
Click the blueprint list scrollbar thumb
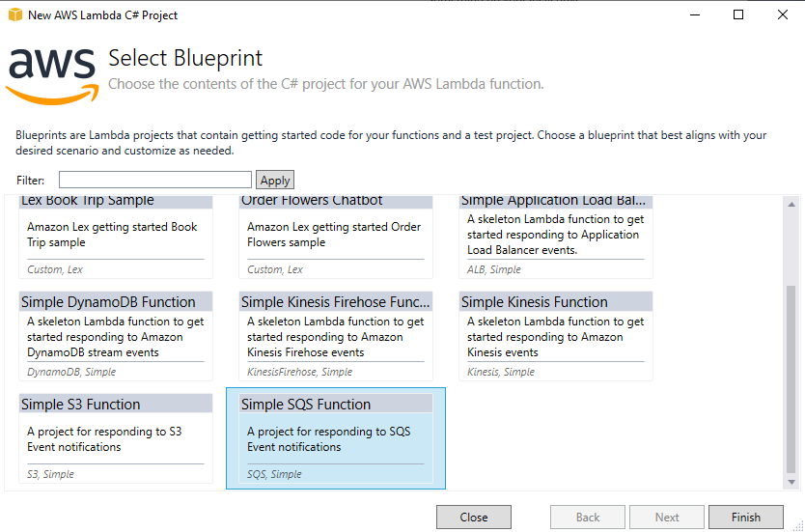[x=791, y=379]
